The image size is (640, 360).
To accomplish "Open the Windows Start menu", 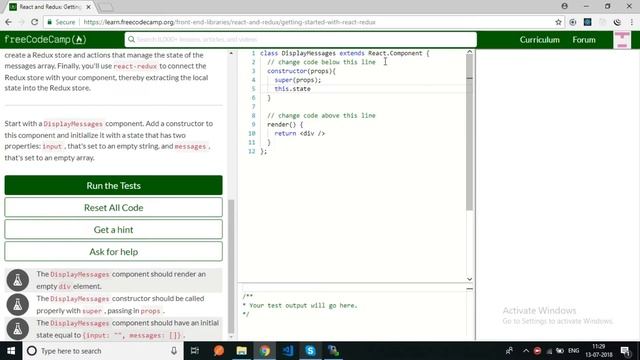I will tap(11, 351).
